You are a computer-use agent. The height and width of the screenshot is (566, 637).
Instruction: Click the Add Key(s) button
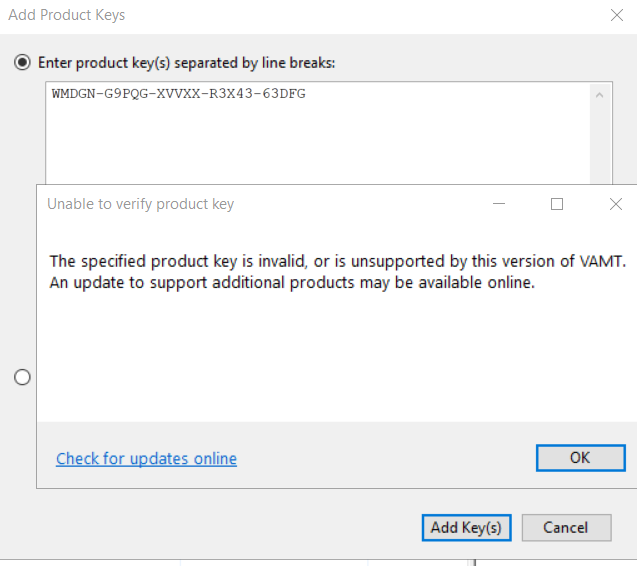(x=466, y=528)
